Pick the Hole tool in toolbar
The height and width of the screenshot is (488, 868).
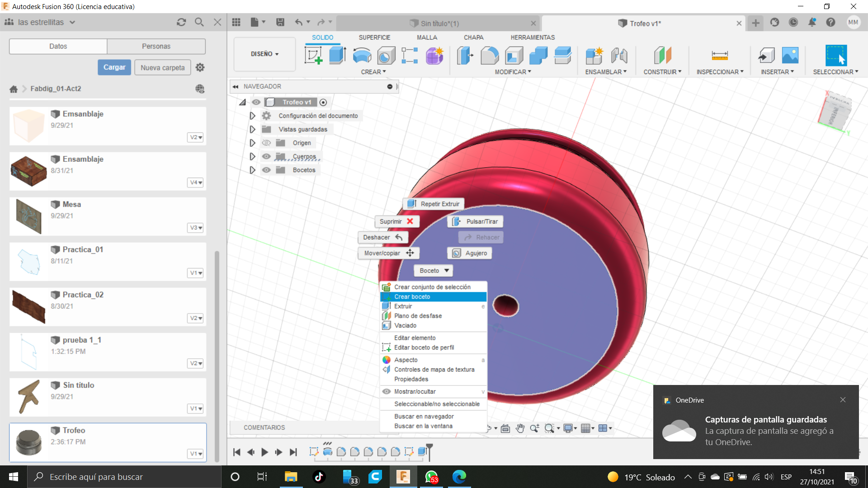tap(386, 56)
